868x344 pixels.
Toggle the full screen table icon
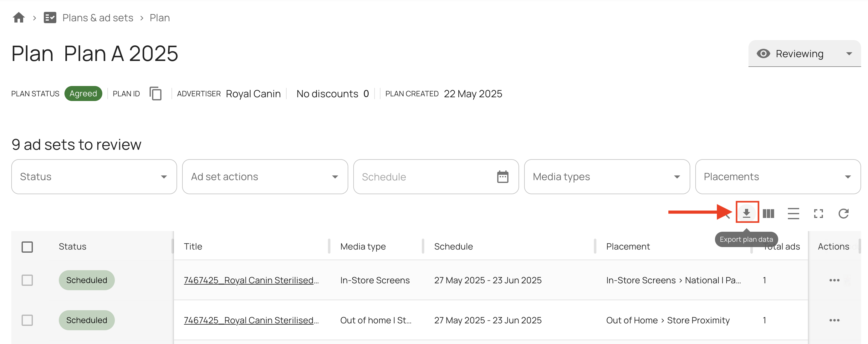tap(818, 214)
